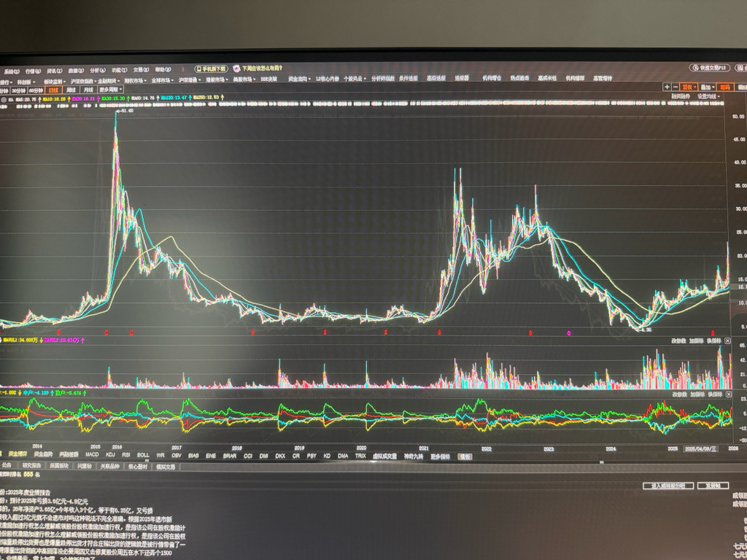Click the minus zoom-out chart icon

[x=675, y=87]
